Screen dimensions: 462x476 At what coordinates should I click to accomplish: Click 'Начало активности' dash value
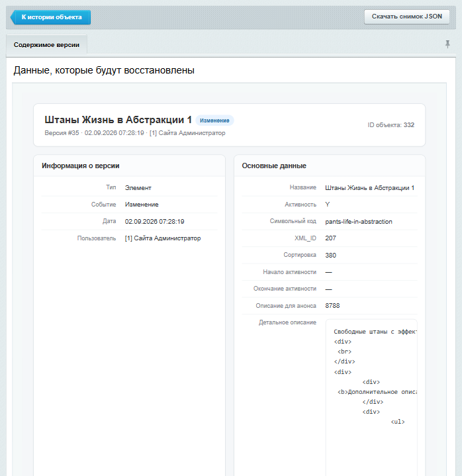[328, 272]
